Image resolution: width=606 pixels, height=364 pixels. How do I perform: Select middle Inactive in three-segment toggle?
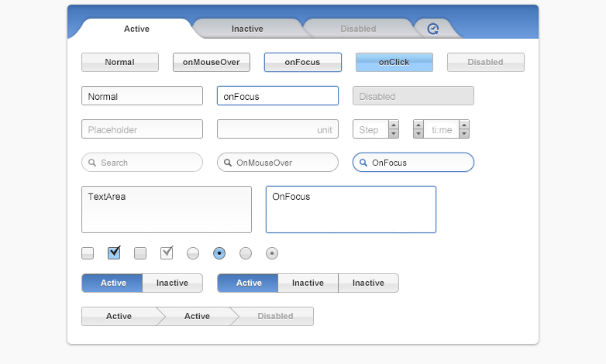(x=308, y=283)
